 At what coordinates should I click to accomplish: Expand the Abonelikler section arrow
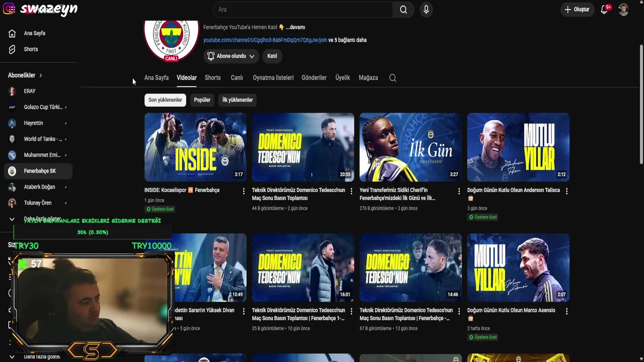(x=40, y=75)
